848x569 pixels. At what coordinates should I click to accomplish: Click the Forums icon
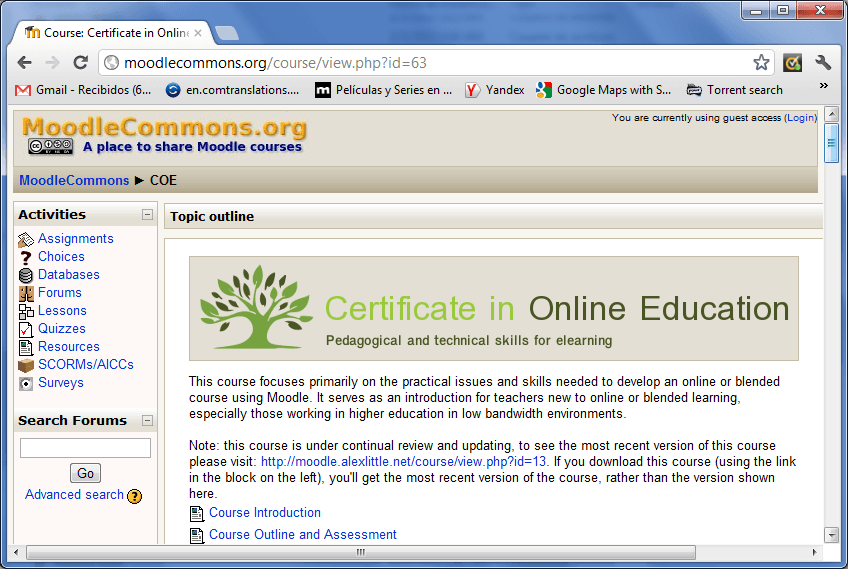26,293
